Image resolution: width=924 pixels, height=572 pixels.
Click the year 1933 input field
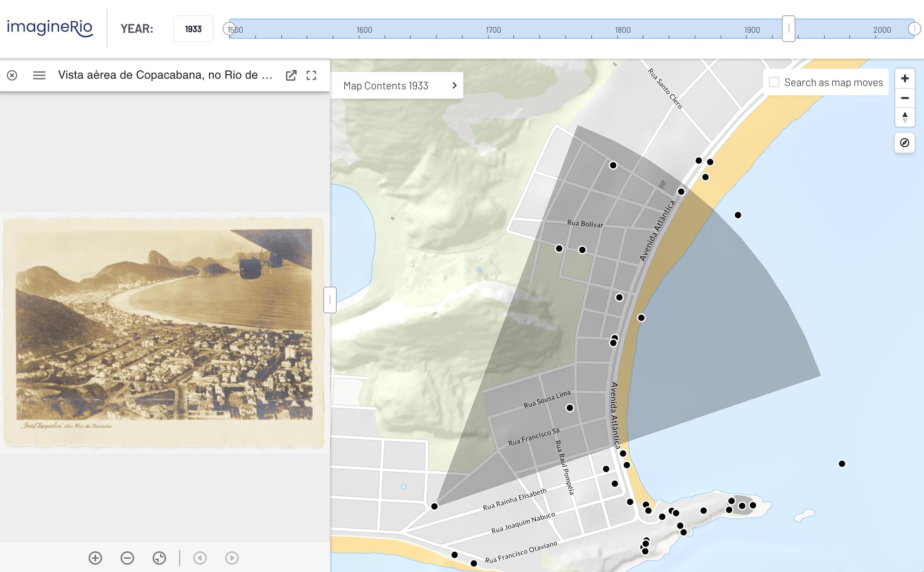193,29
